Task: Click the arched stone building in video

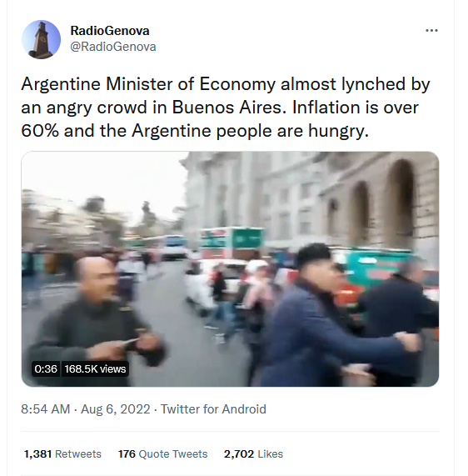Action: pos(379,200)
